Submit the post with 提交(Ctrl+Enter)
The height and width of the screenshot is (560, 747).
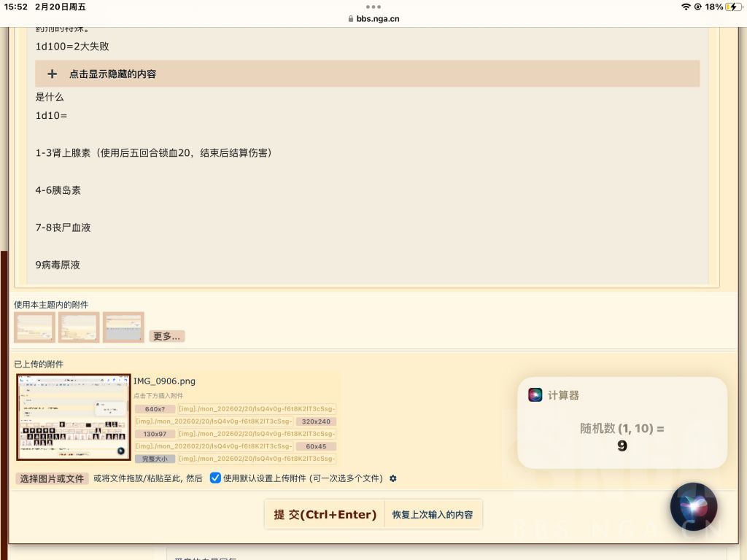pyautogui.click(x=325, y=514)
